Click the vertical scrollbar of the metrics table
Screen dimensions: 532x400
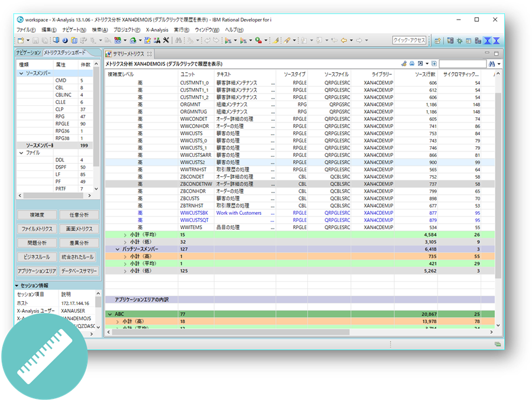pos(498,185)
